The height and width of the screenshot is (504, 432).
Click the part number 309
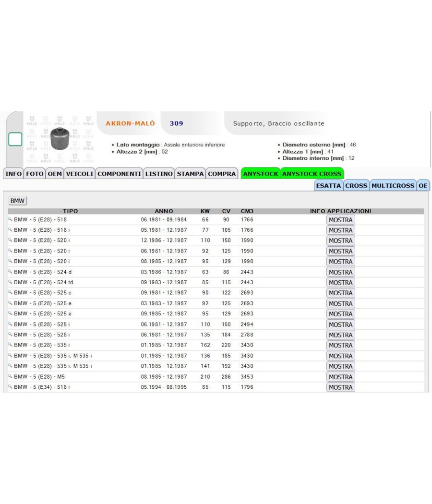click(177, 123)
